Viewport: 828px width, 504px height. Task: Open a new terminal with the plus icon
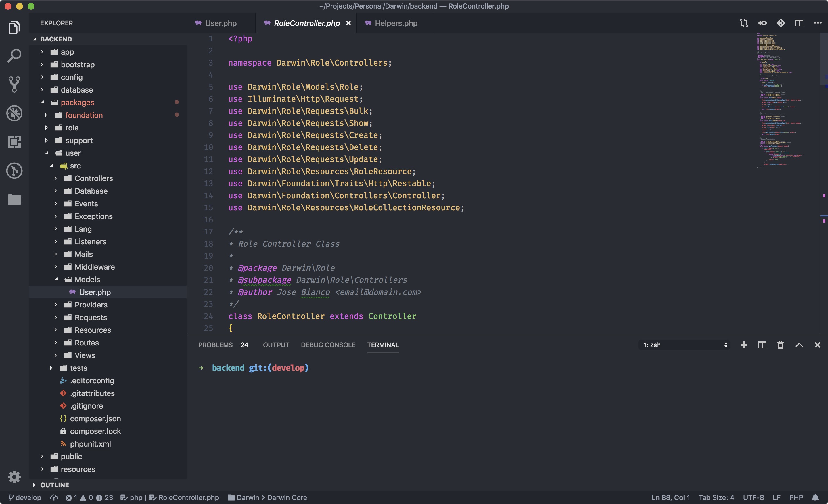(744, 345)
